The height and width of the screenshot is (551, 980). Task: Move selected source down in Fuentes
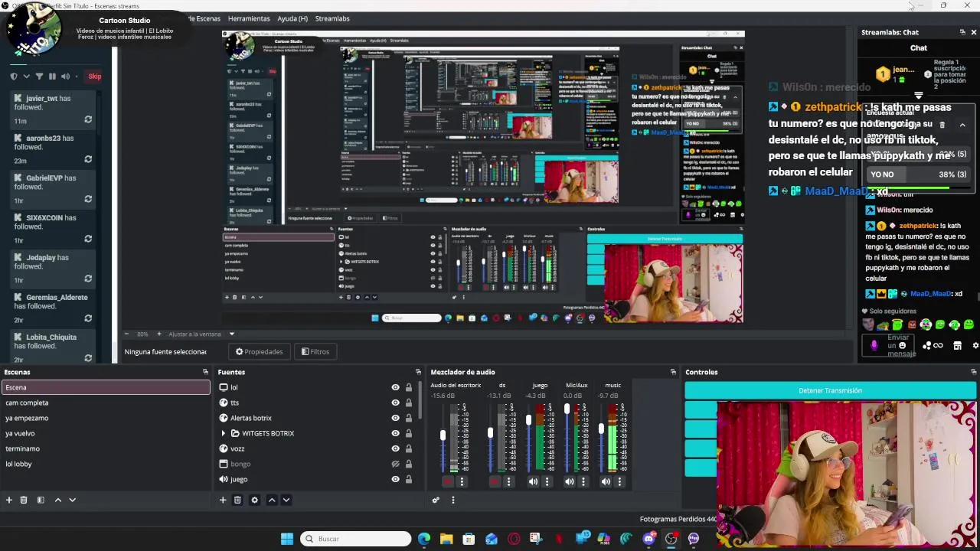click(x=286, y=500)
